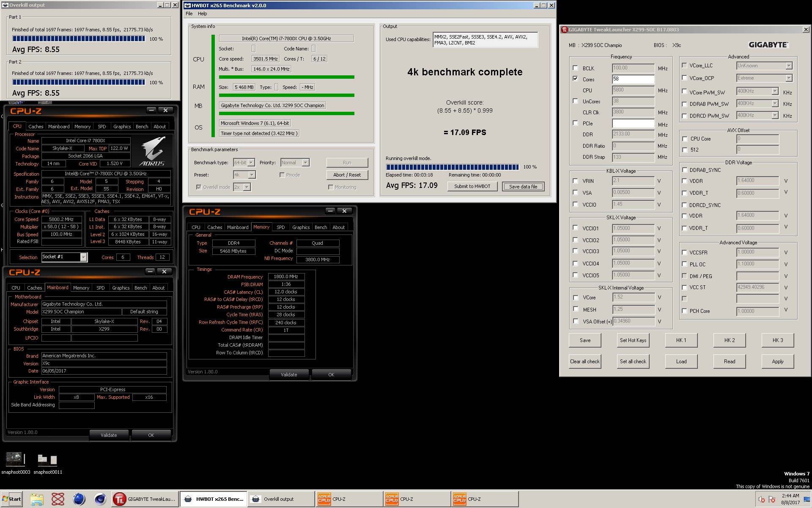Click the Windows Start orb
The width and height of the screenshot is (812, 508).
11,499
